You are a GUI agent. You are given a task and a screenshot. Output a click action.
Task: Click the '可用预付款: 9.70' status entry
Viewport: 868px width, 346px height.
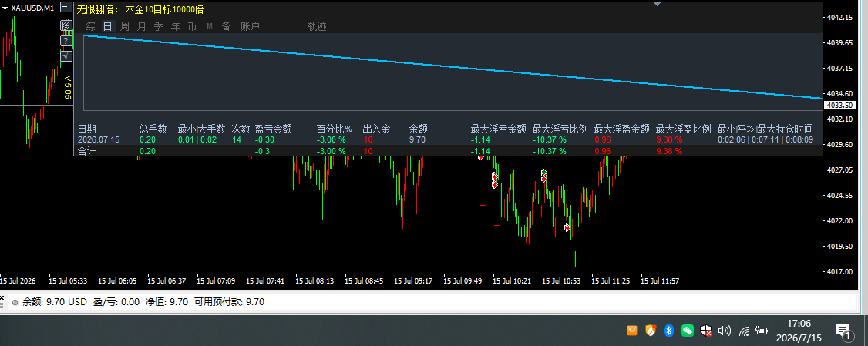[x=229, y=302]
